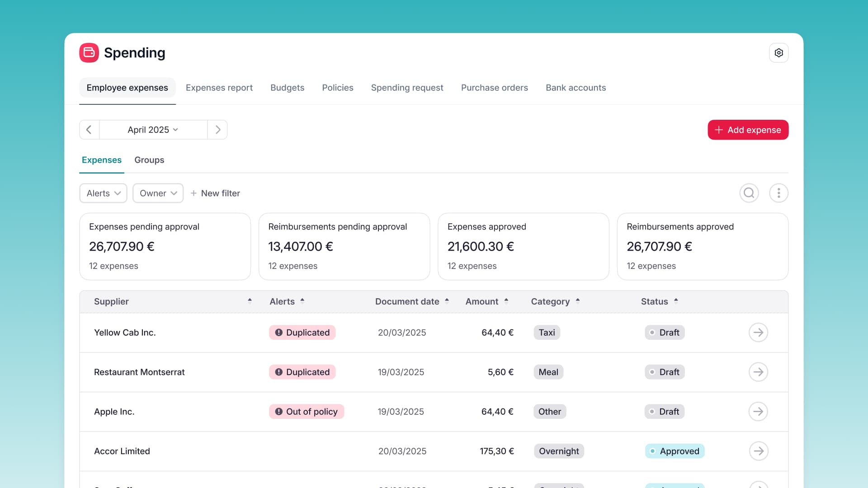
Task: Add a New filter
Action: pos(215,193)
